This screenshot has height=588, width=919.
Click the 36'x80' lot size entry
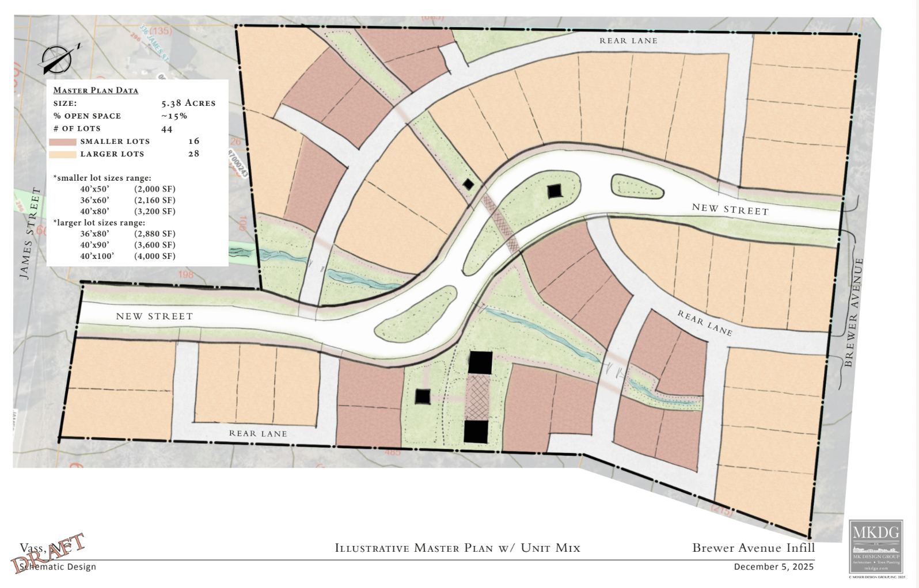tap(95, 234)
